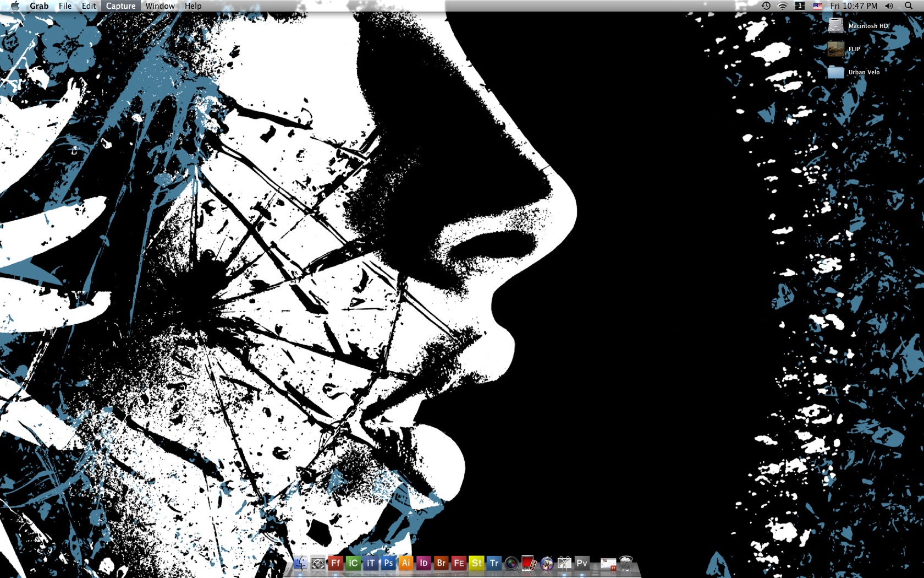Open the File menu

click(65, 6)
